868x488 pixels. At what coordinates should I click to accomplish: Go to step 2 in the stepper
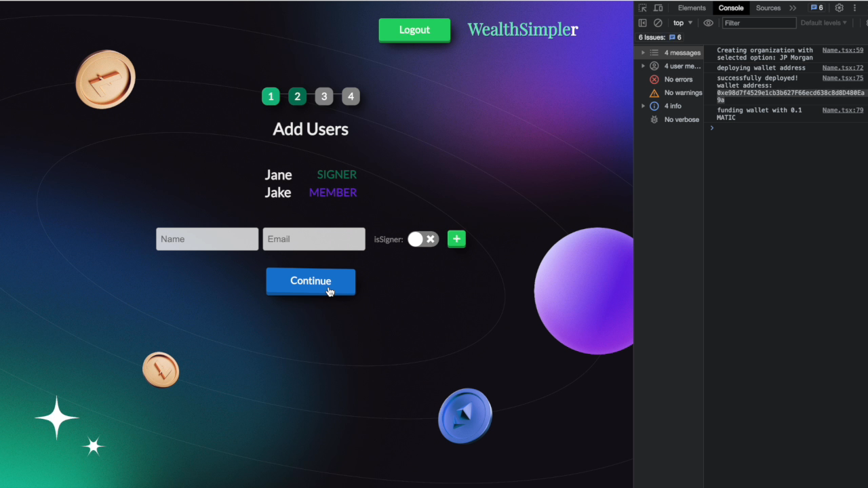coord(297,96)
